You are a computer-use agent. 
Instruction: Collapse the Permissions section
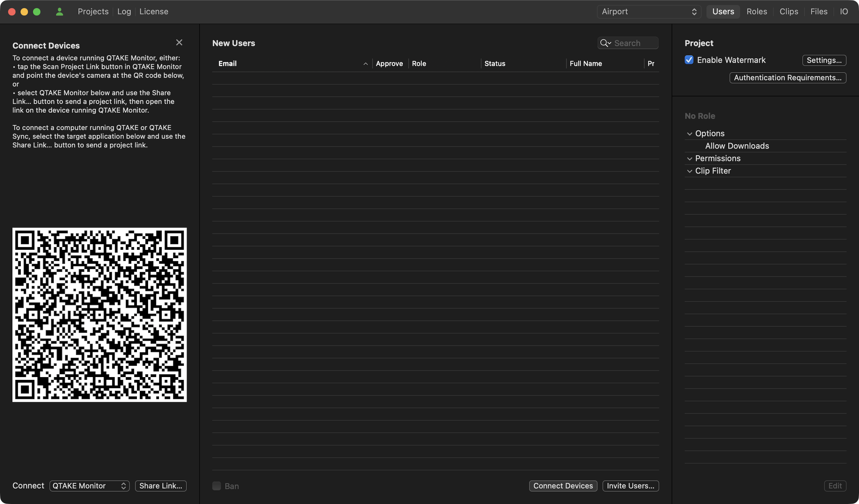[x=690, y=158]
